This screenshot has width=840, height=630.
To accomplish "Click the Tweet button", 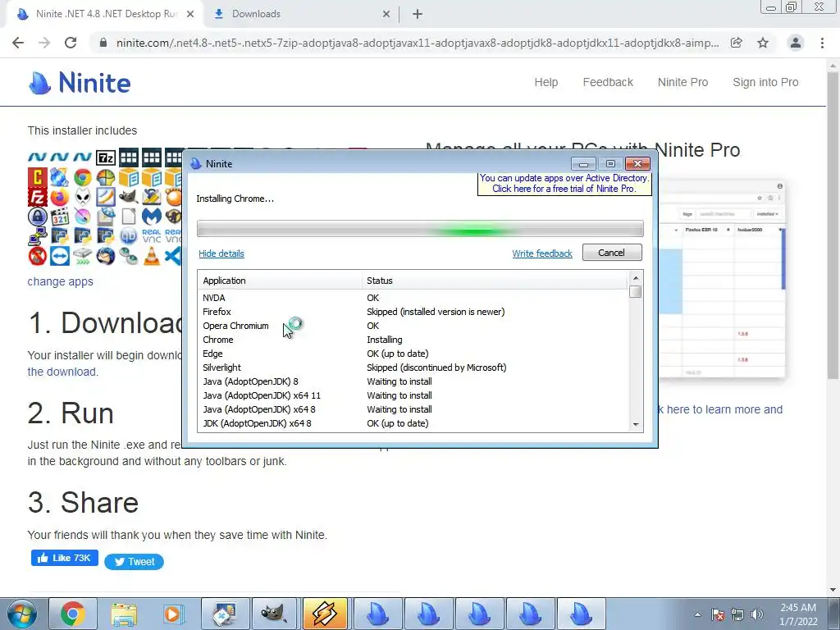I will (134, 561).
